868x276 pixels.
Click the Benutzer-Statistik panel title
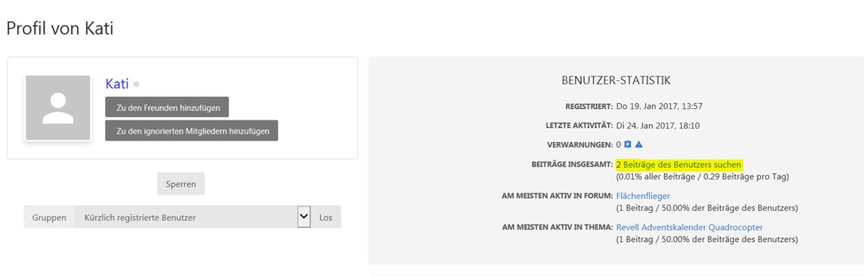pos(616,81)
